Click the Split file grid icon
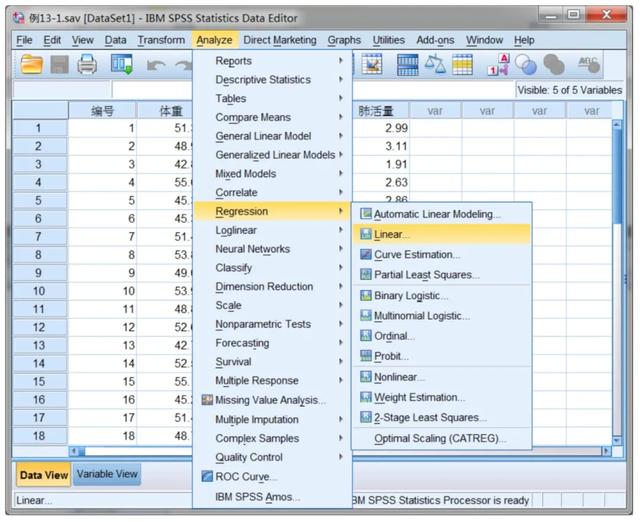This screenshot has height=522, width=640. coord(407,65)
